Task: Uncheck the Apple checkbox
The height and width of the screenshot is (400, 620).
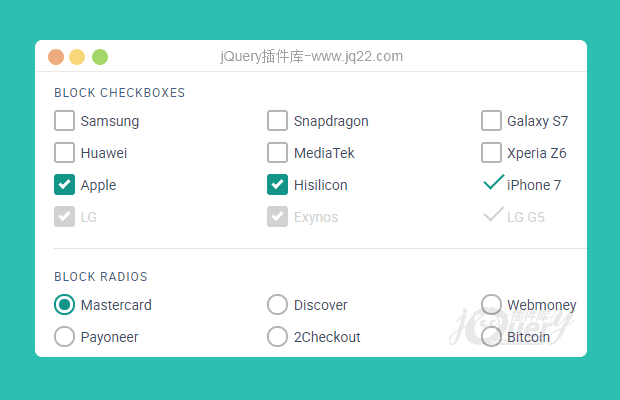Action: click(64, 185)
